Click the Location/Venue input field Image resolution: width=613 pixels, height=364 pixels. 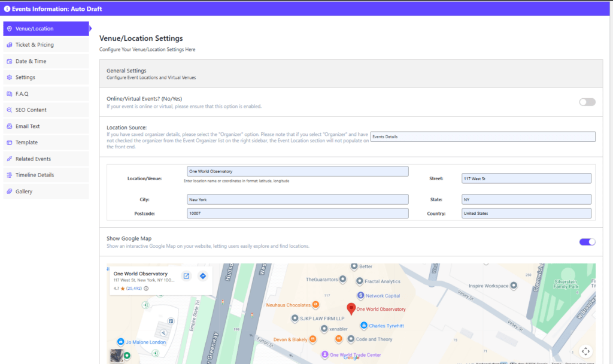pos(298,171)
